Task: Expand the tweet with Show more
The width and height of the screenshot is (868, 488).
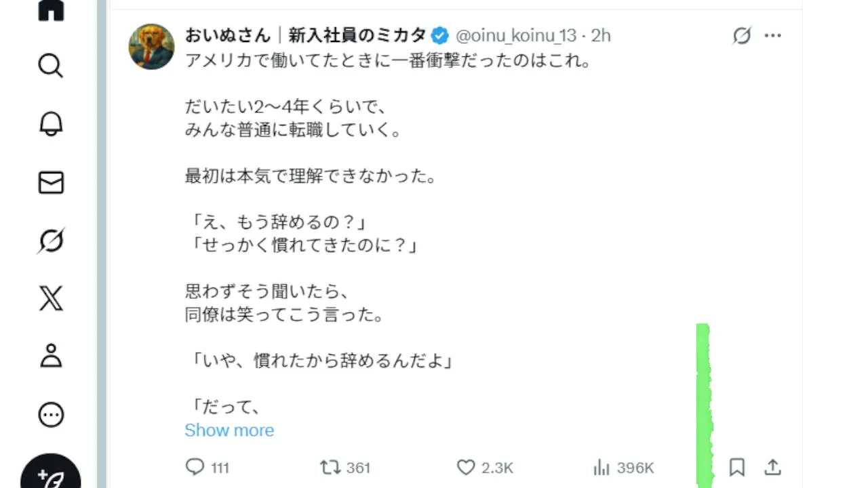Action: pos(229,430)
